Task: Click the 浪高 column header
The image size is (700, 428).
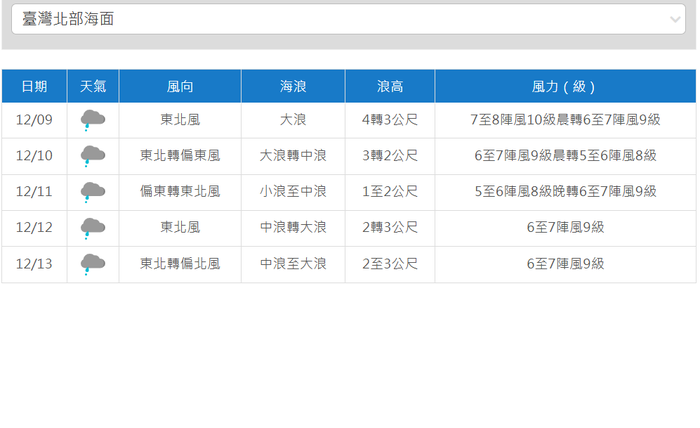Action: [x=390, y=87]
